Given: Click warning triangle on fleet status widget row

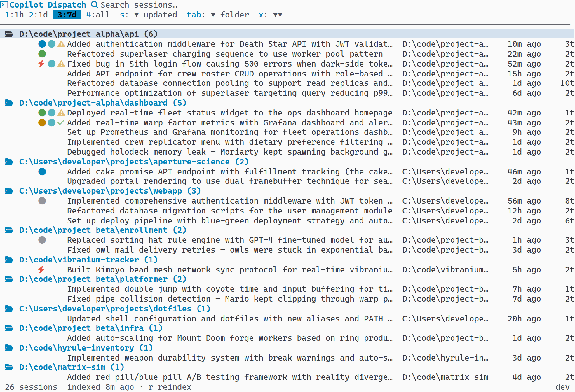Looking at the screenshot, I should pos(61,113).
